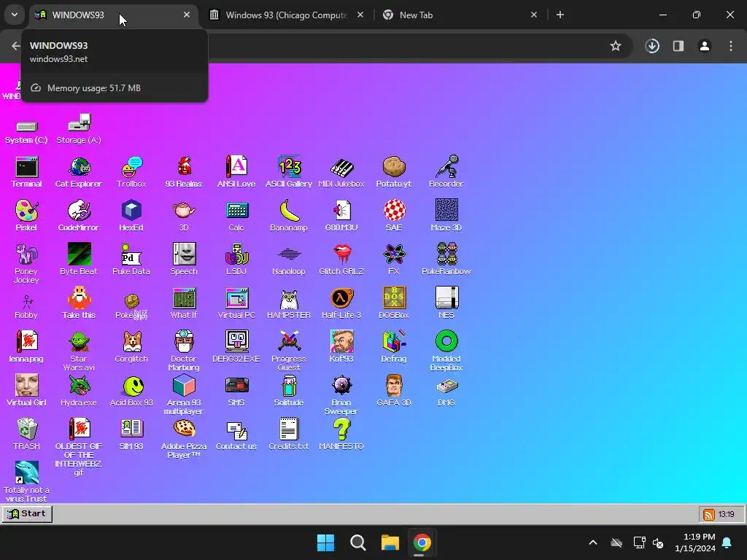Open the Windows 11 Start menu

[326, 542]
